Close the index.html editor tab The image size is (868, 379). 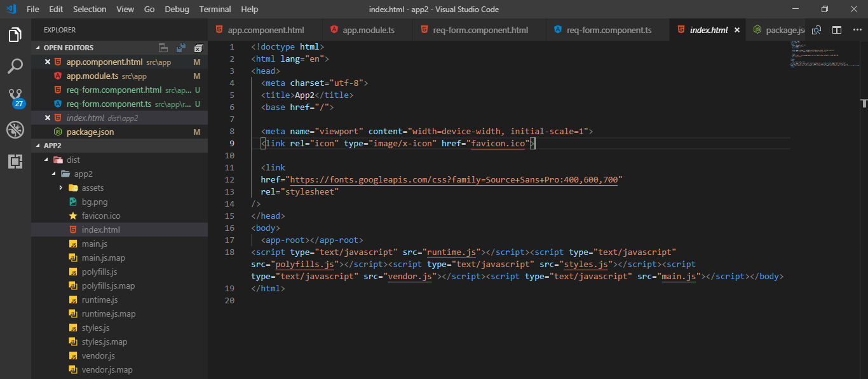point(737,30)
